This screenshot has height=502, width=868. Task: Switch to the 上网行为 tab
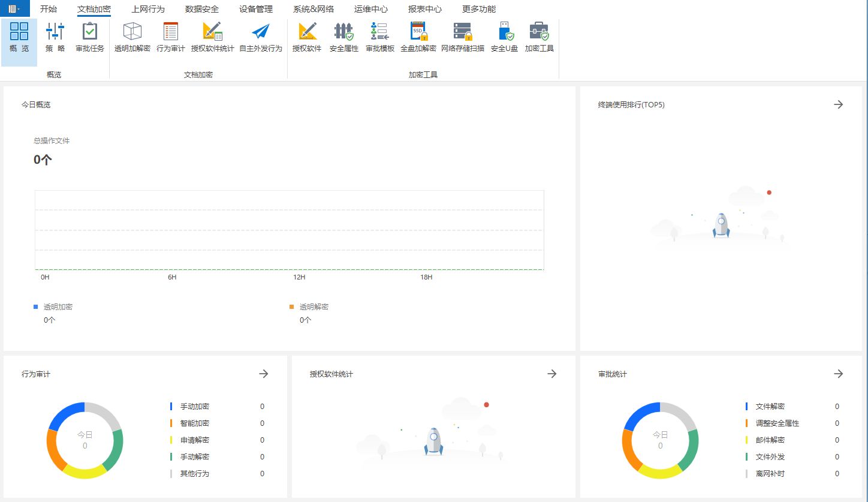click(x=148, y=9)
